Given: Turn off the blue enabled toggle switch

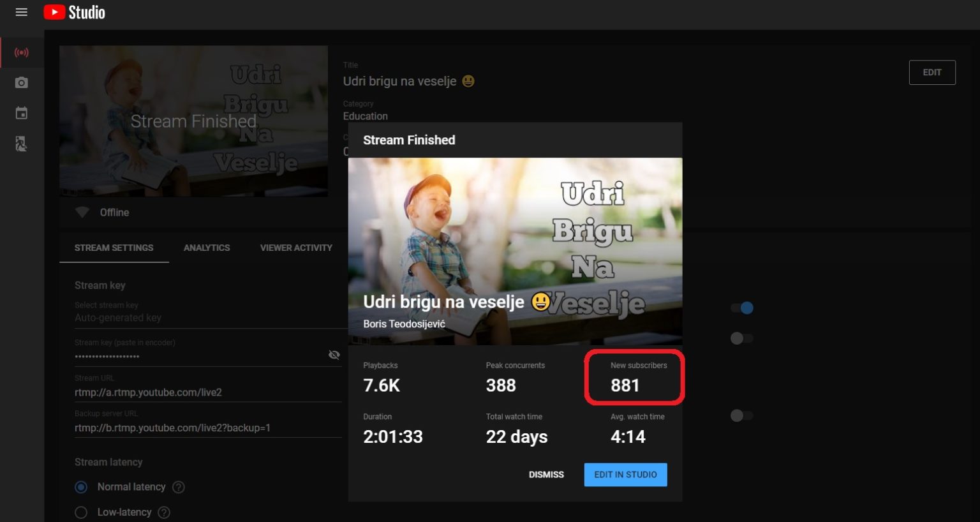Looking at the screenshot, I should tap(742, 308).
